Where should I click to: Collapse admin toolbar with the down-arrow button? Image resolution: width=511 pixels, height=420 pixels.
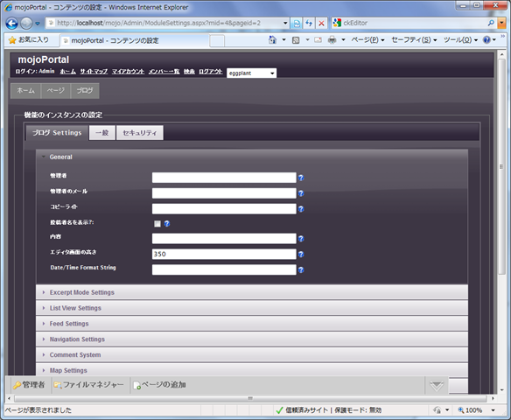[x=437, y=386]
